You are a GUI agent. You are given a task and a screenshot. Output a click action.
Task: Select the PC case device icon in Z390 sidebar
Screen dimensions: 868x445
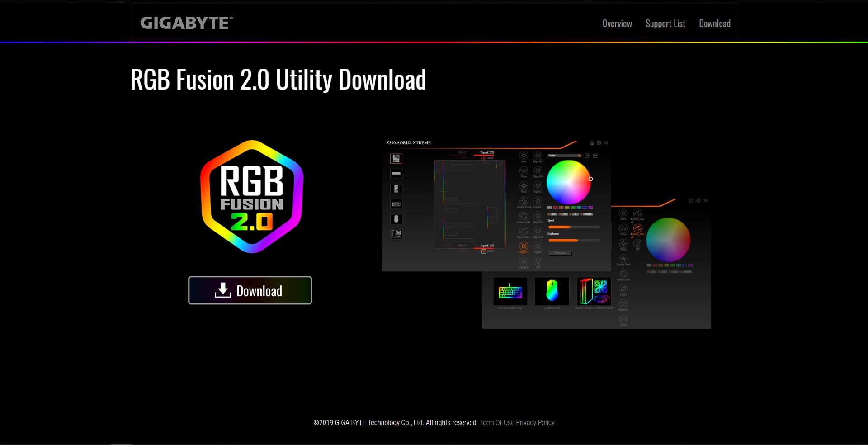(396, 189)
